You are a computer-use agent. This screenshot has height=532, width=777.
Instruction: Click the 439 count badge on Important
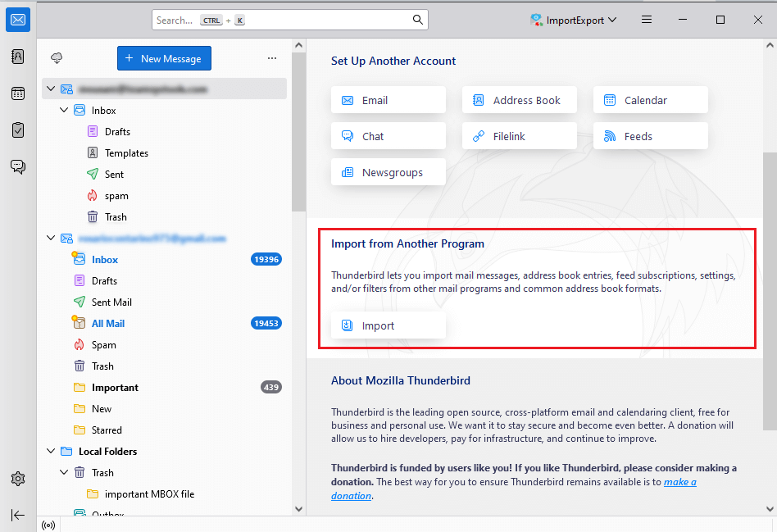pos(271,387)
